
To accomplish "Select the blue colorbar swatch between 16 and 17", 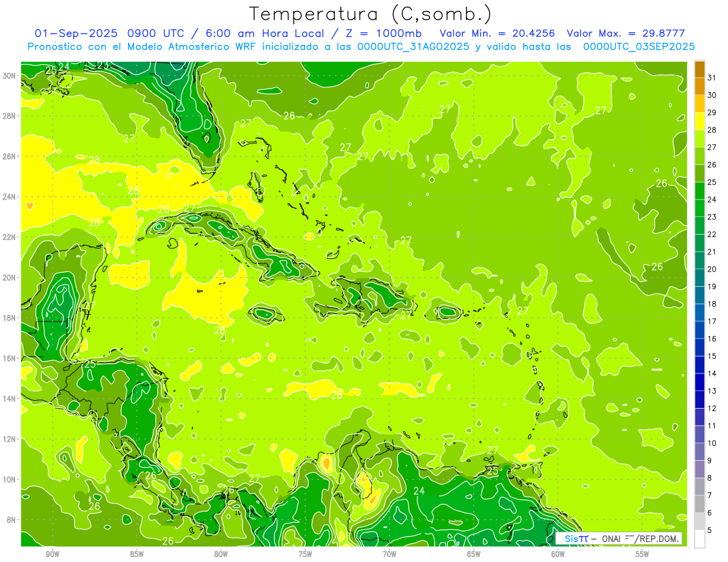I will 699,330.
